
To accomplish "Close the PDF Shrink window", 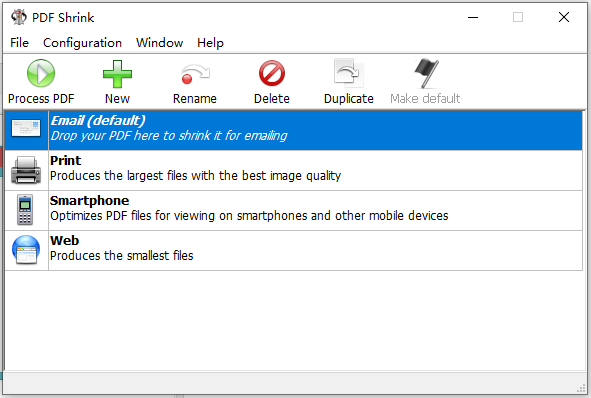I will coord(564,17).
